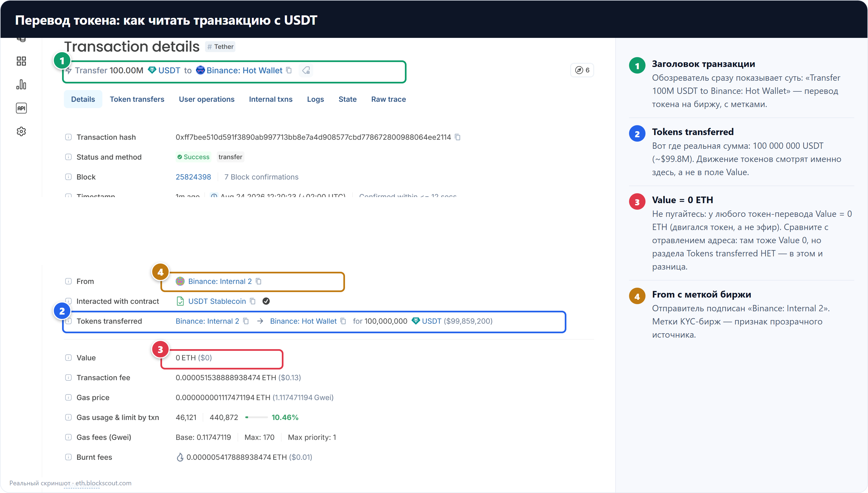868x493 pixels.
Task: Click the 7 Block confirmations text
Action: [x=261, y=177]
